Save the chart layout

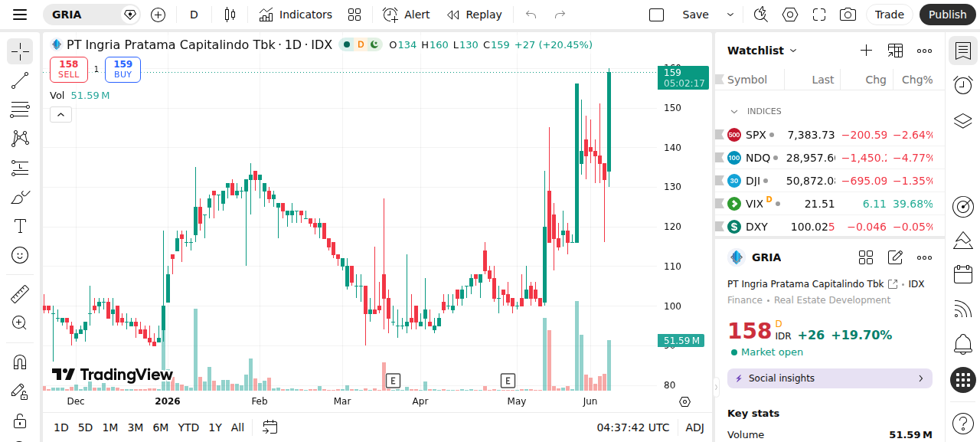(696, 15)
